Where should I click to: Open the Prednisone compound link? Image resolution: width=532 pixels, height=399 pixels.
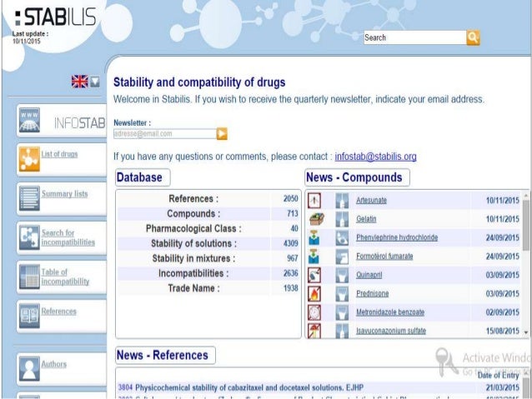[x=372, y=293]
